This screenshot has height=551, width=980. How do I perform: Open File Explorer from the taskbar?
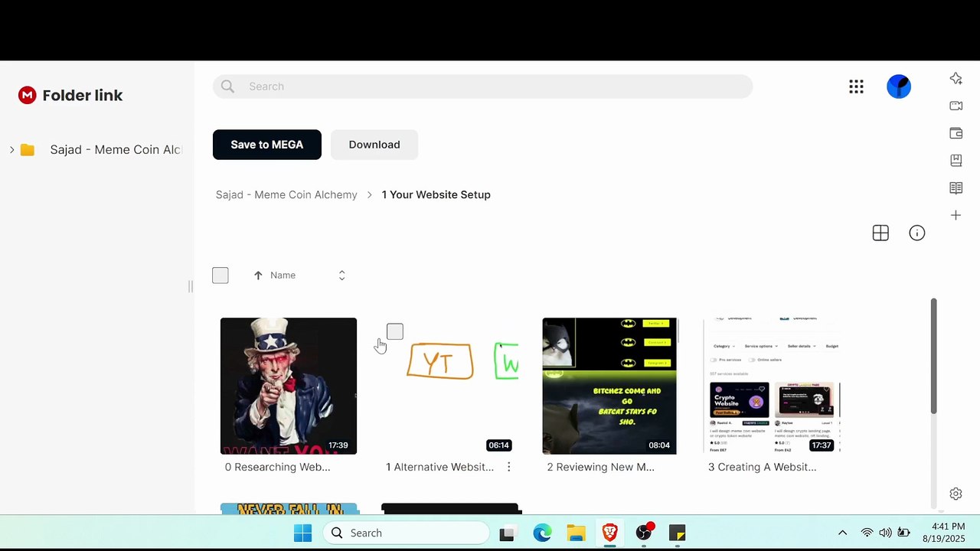(577, 533)
